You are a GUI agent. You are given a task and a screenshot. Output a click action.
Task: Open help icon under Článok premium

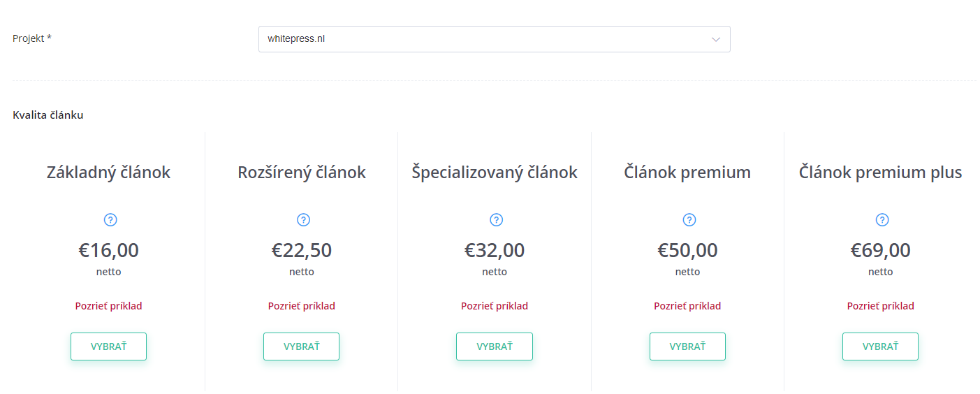(x=689, y=220)
